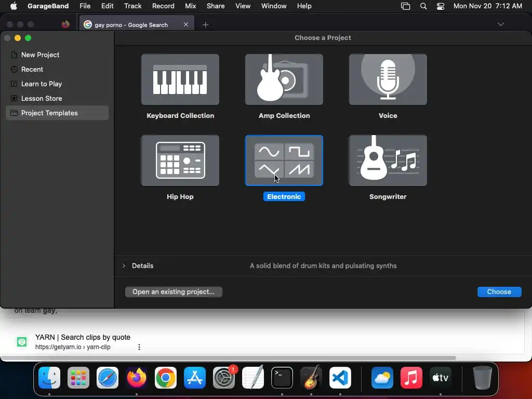Click the Choose button

499,292
